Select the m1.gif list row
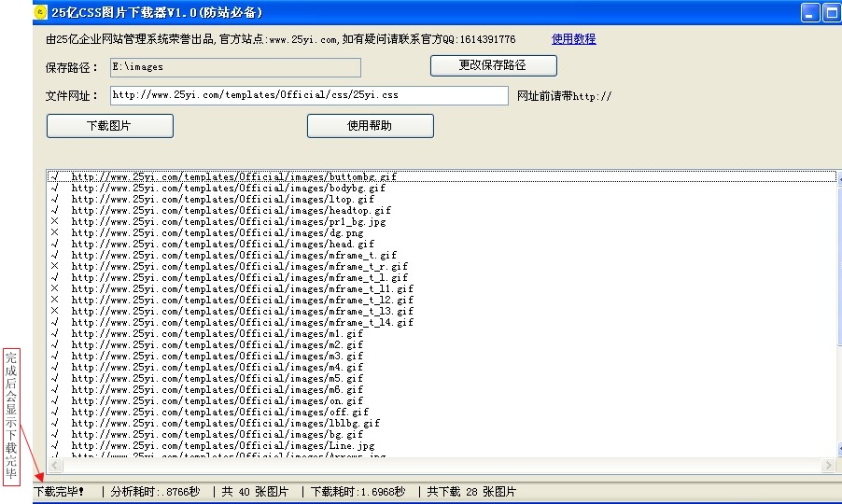The image size is (842, 504). click(442, 334)
